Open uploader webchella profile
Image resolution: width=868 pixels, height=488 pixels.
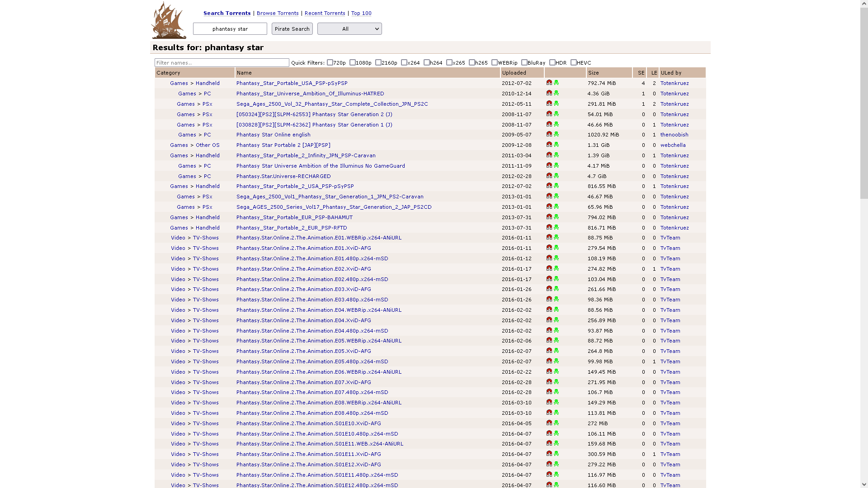pos(673,145)
